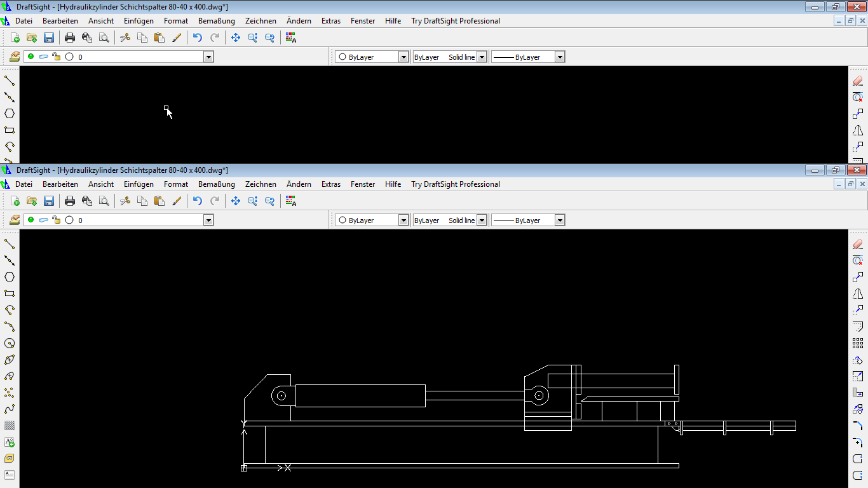Click the Save disk button in lower toolbar
Image resolution: width=868 pixels, height=488 pixels.
[x=49, y=201]
